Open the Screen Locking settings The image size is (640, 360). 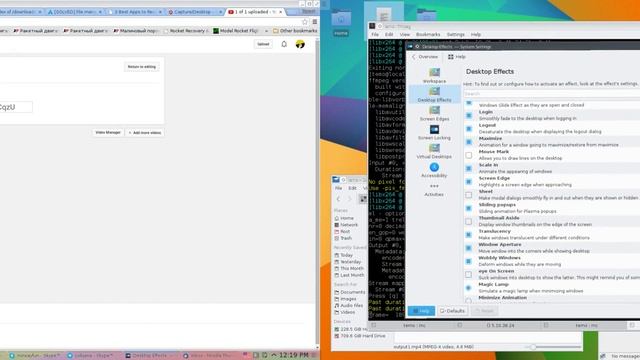click(434, 133)
